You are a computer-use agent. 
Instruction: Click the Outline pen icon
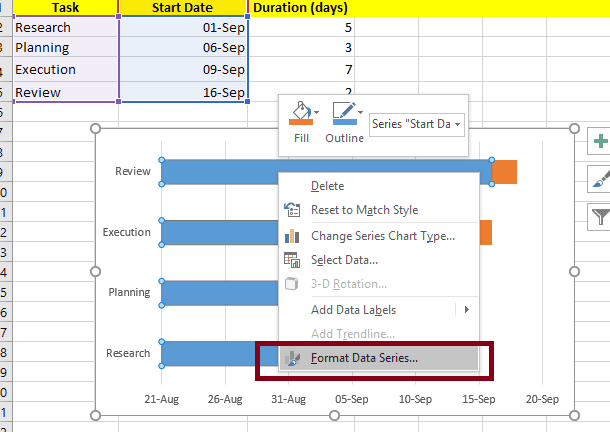[344, 114]
